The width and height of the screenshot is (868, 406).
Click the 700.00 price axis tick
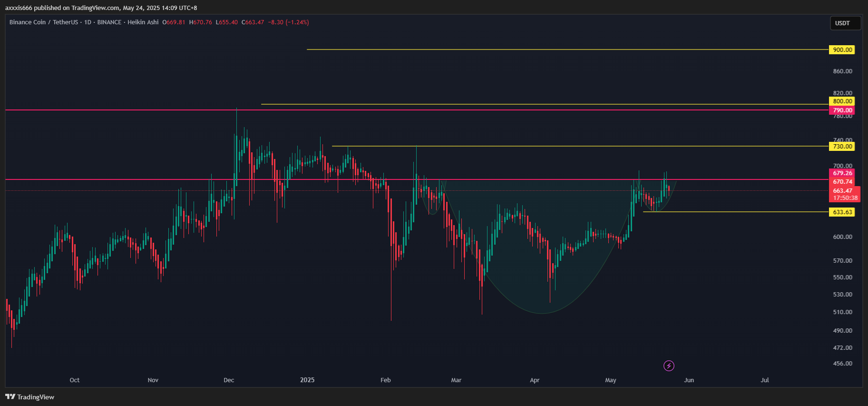click(842, 166)
